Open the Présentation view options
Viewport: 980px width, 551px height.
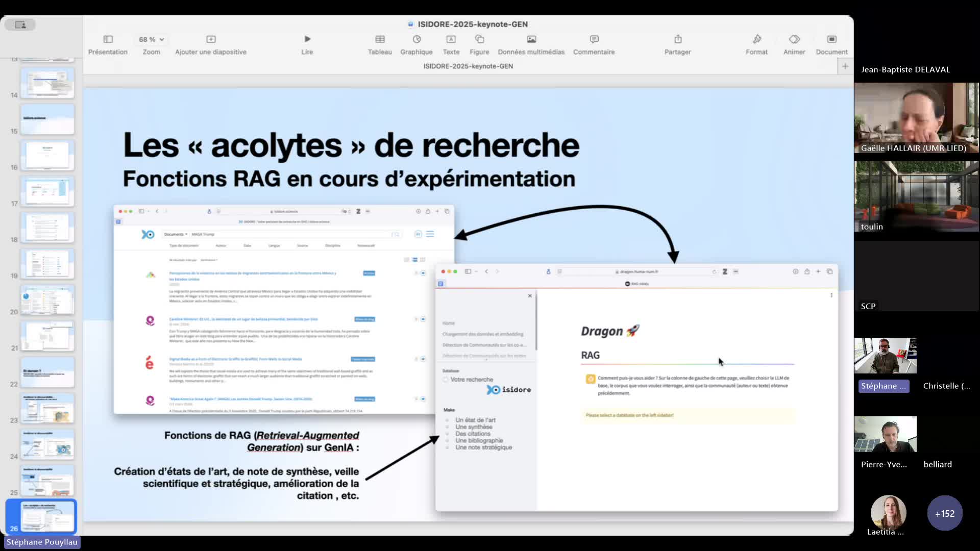coord(108,45)
